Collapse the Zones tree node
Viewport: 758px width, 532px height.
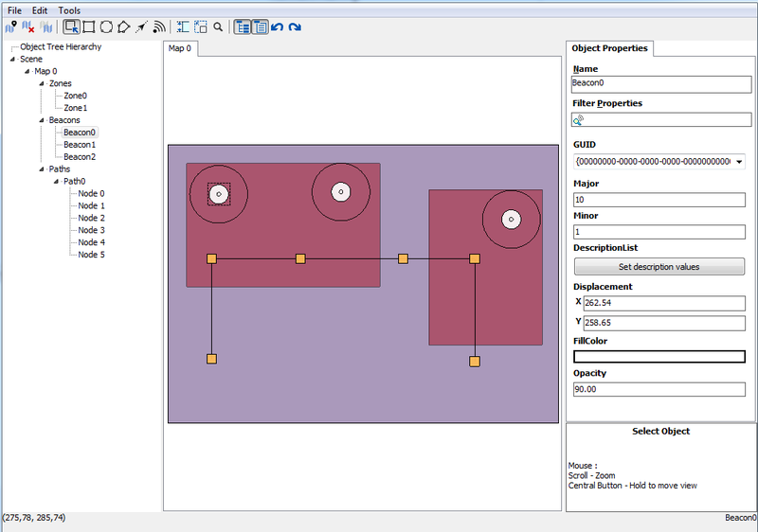[x=42, y=83]
